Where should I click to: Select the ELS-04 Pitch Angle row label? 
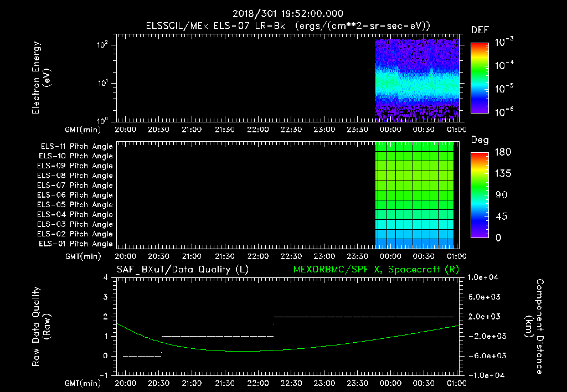pos(75,215)
